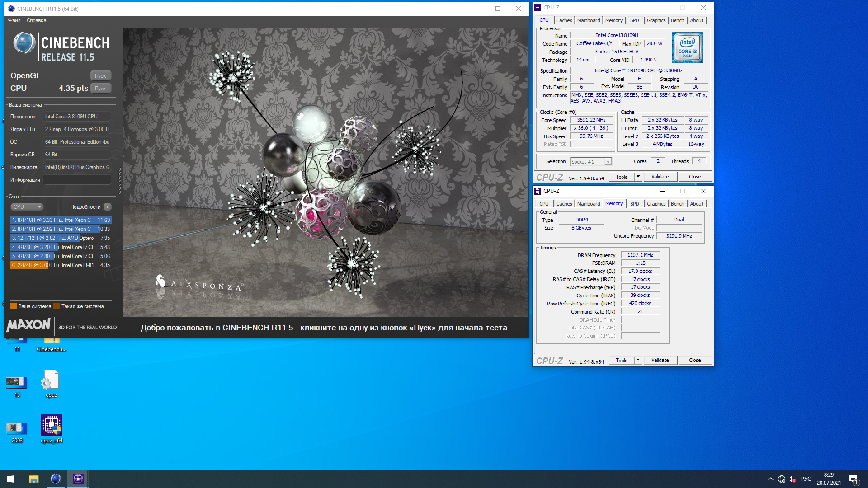This screenshot has height=488, width=868.
Task: Click Tools button in lower CPU-Z window
Action: [x=622, y=361]
